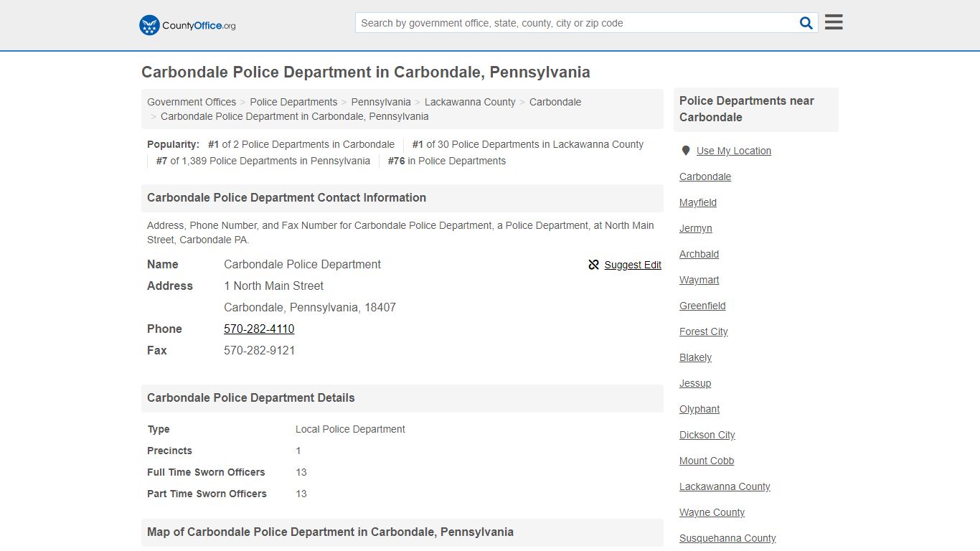
Task: Open Olyphant police departments link
Action: click(699, 409)
